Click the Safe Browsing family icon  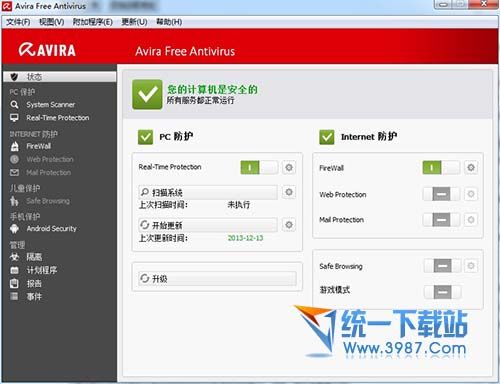[14, 201]
